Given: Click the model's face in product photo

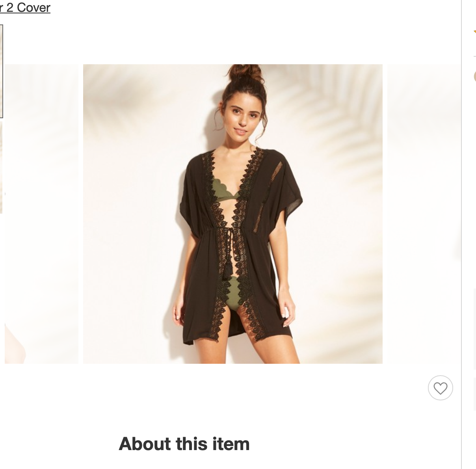Looking at the screenshot, I should tap(243, 116).
